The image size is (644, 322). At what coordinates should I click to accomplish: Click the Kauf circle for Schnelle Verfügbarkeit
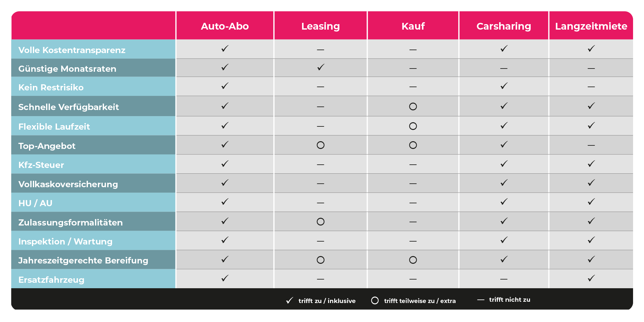413,106
